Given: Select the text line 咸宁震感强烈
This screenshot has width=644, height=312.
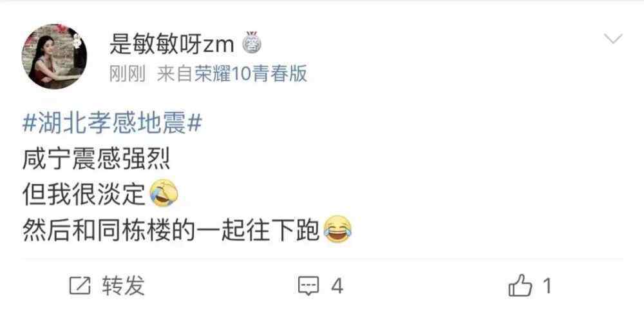Looking at the screenshot, I should pos(96,160).
